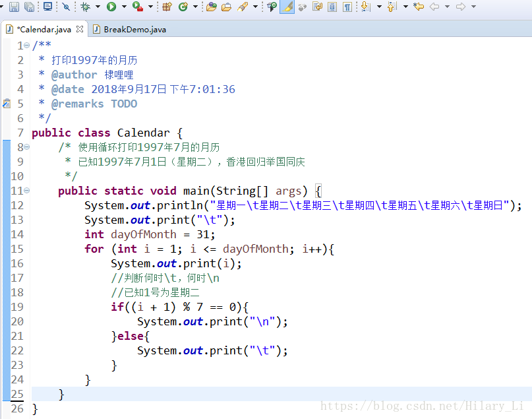Viewport: 532px width, 419px height.
Task: Toggle Block Selection Mode icon
Action: point(332,7)
